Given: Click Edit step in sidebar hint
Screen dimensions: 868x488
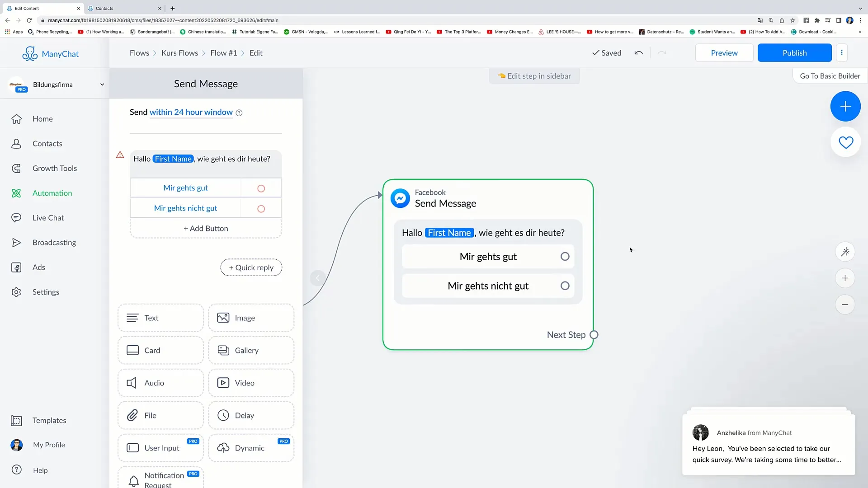Looking at the screenshot, I should coord(534,76).
